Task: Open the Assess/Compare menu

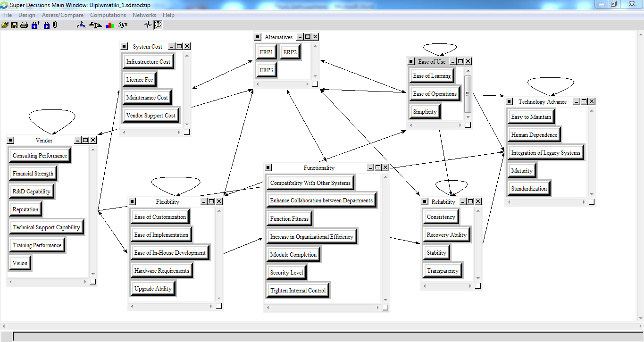Action: [x=63, y=15]
